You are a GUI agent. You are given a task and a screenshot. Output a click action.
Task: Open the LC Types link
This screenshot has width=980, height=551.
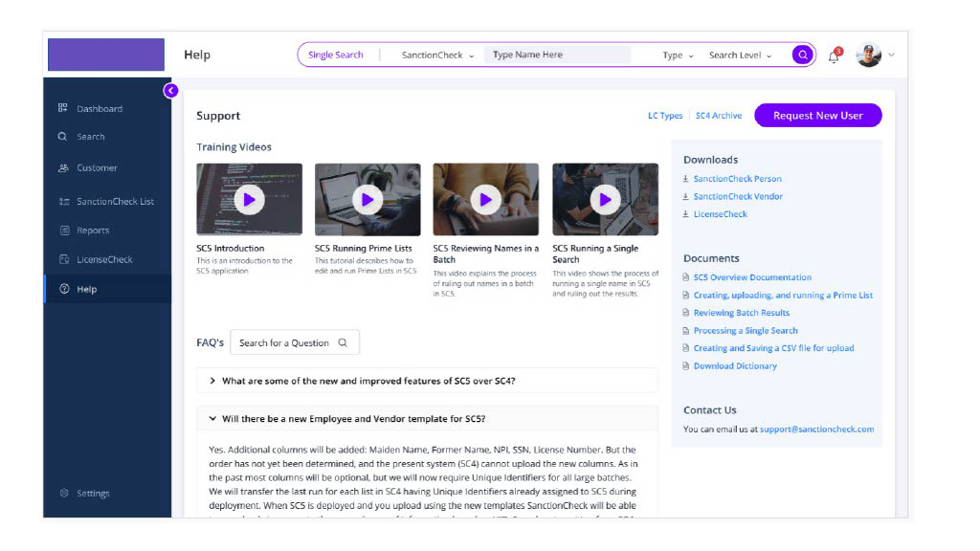665,116
